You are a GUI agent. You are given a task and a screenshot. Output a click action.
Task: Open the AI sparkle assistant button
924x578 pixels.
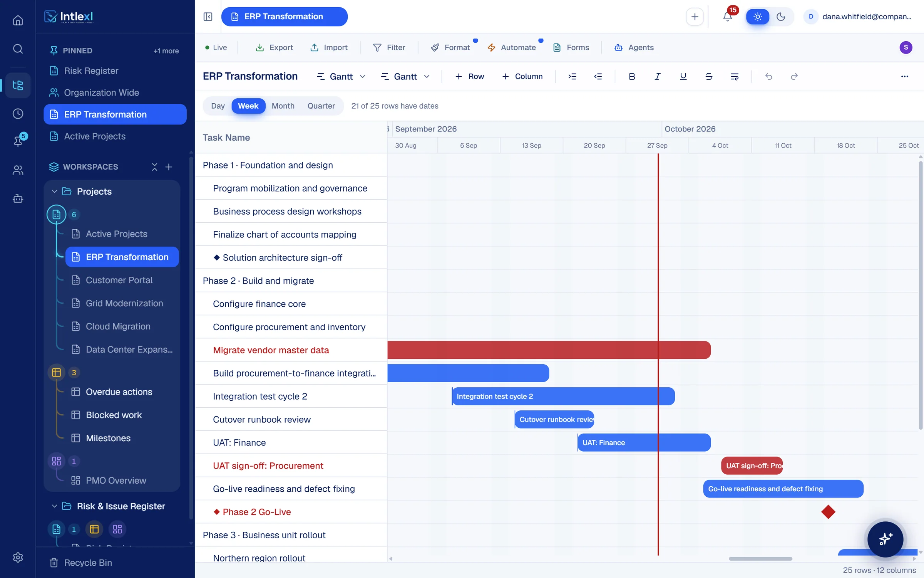[x=885, y=539]
